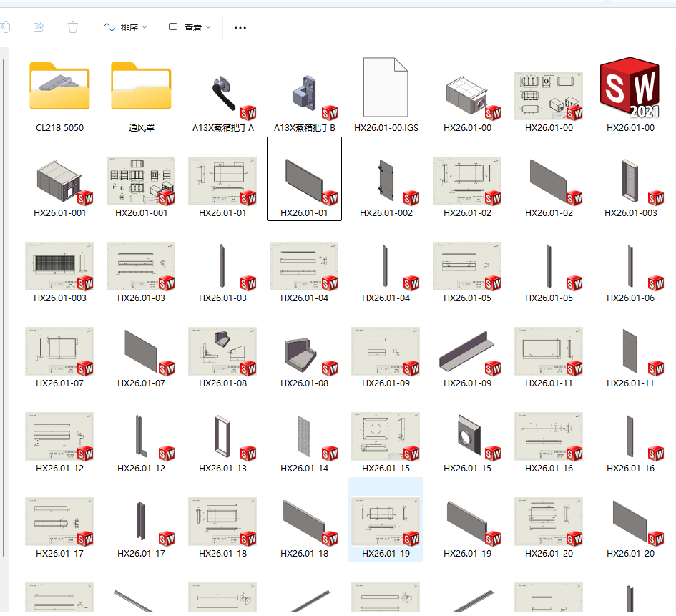Select the HX26.01-13 frame part
676x616 pixels.
pyautogui.click(x=223, y=436)
